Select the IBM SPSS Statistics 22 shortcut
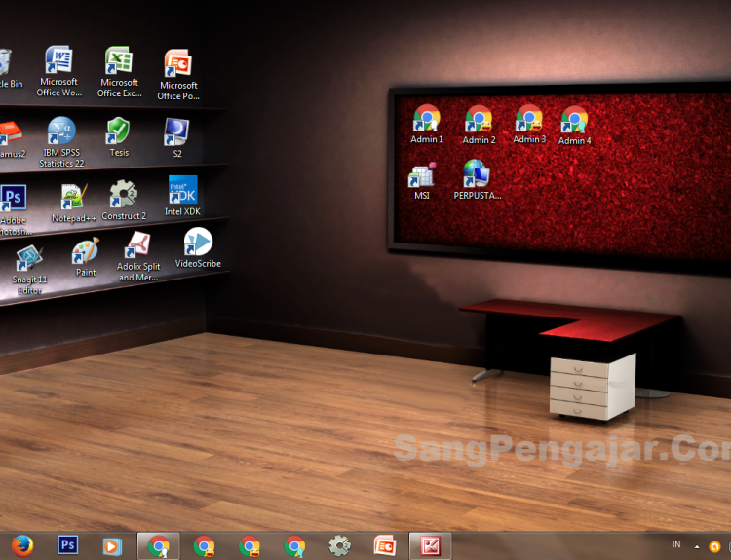The image size is (731, 560). click(x=61, y=141)
